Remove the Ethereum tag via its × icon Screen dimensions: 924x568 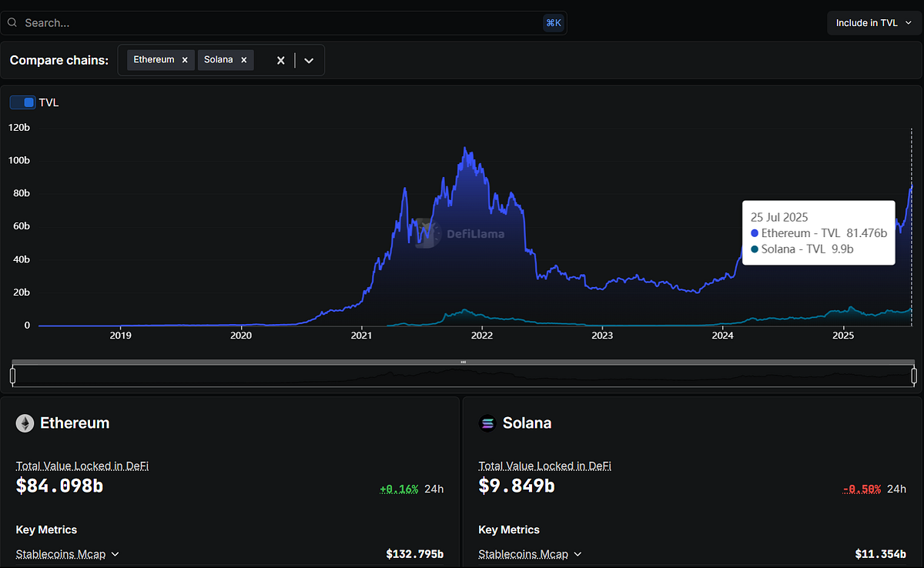click(x=184, y=58)
